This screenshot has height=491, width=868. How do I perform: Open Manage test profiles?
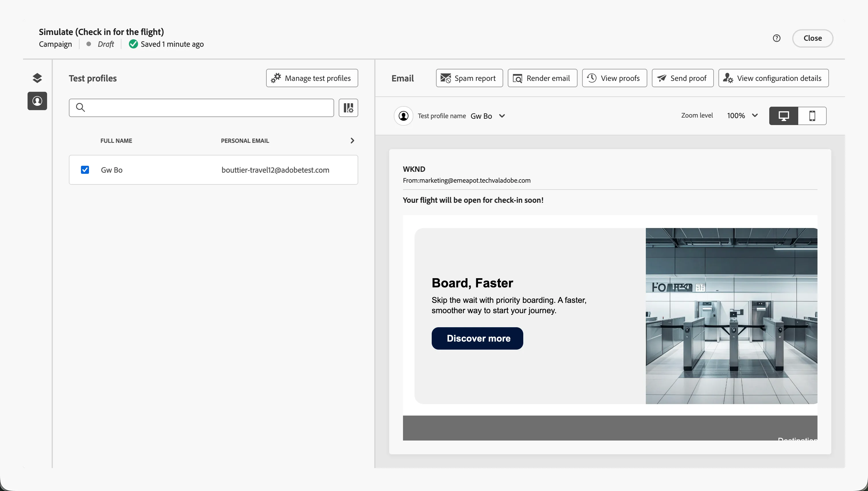pos(312,78)
